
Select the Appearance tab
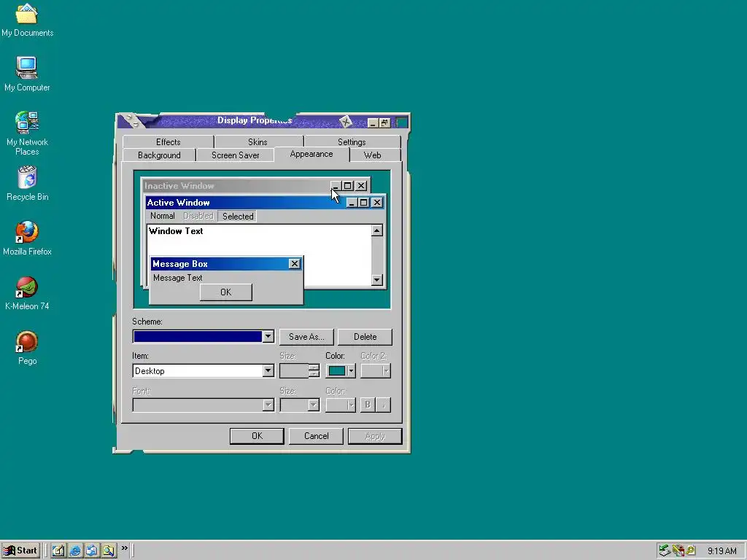tap(311, 155)
